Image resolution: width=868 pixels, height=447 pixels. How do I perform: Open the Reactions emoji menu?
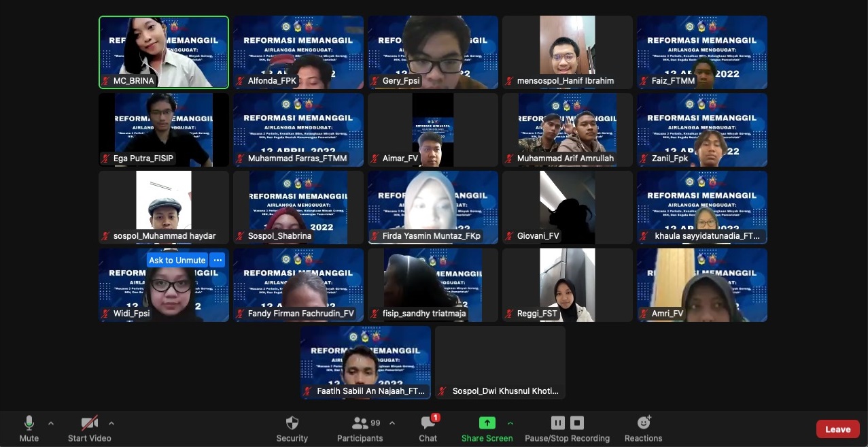coord(643,423)
